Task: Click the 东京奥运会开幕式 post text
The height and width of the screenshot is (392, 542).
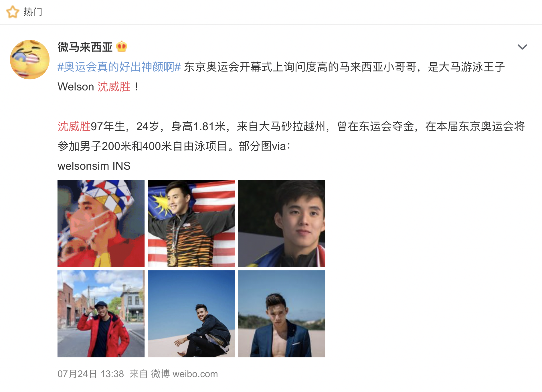Action: pos(228,67)
